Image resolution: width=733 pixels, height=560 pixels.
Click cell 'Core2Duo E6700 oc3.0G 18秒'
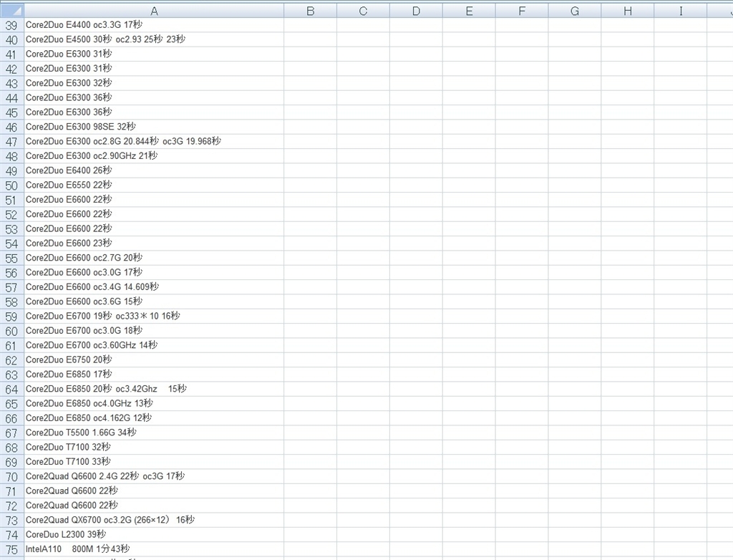(154, 332)
